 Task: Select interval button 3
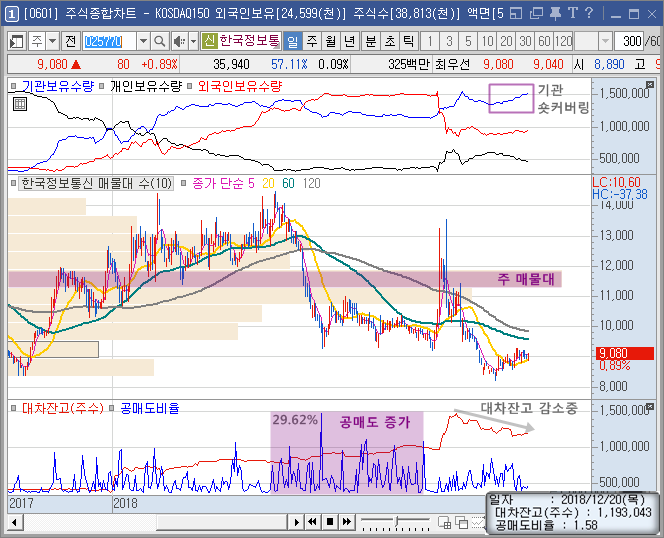click(449, 42)
